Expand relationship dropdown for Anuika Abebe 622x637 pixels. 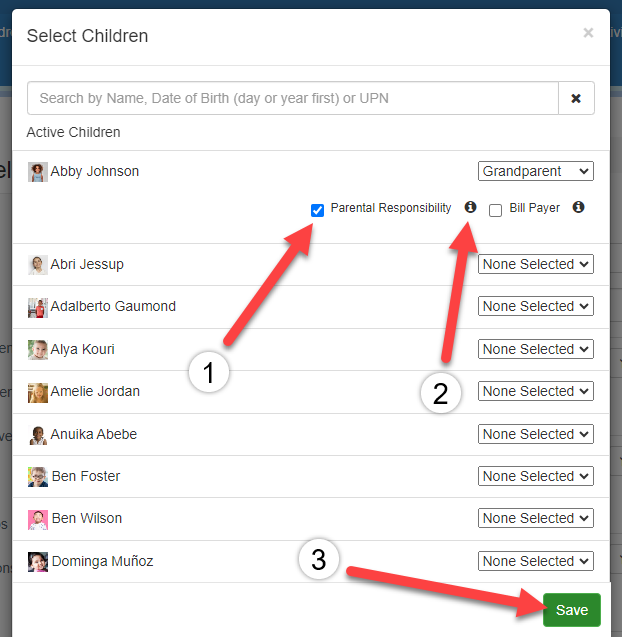pos(535,434)
